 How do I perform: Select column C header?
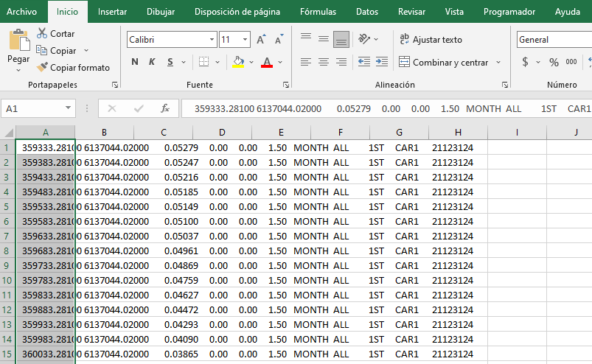pos(164,133)
